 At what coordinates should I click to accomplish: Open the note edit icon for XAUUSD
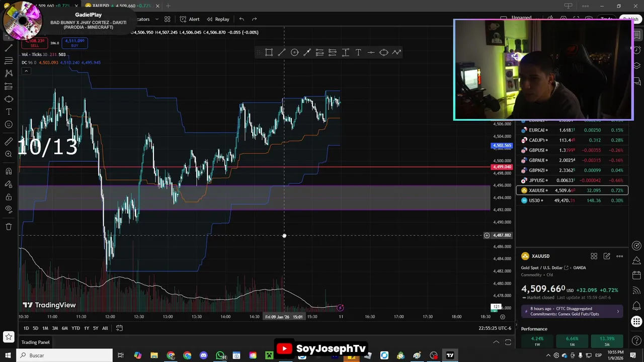[607, 256]
